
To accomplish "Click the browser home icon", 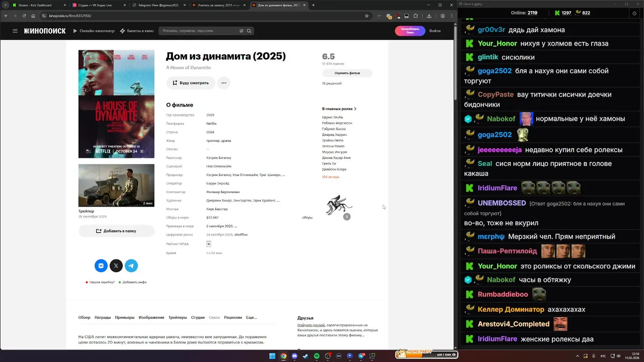I will (33, 16).
